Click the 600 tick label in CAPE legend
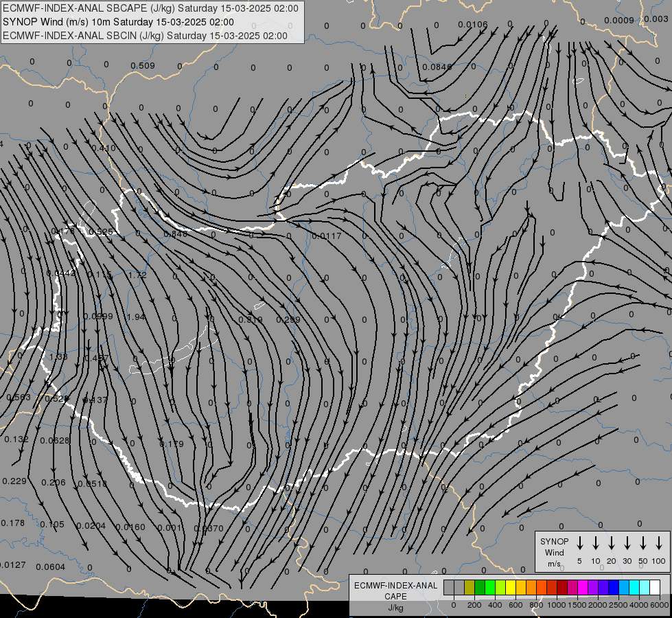Image resolution: width=672 pixels, height=618 pixels. 515,605
